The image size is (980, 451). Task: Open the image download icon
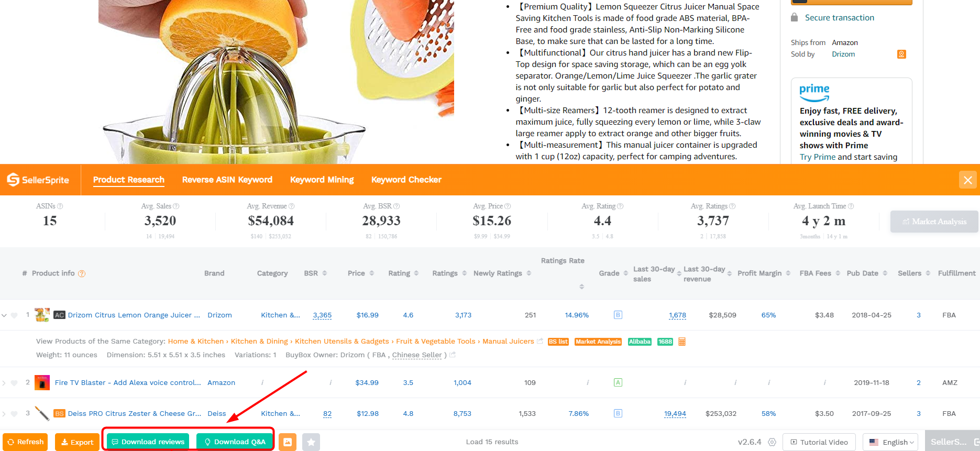[288, 442]
